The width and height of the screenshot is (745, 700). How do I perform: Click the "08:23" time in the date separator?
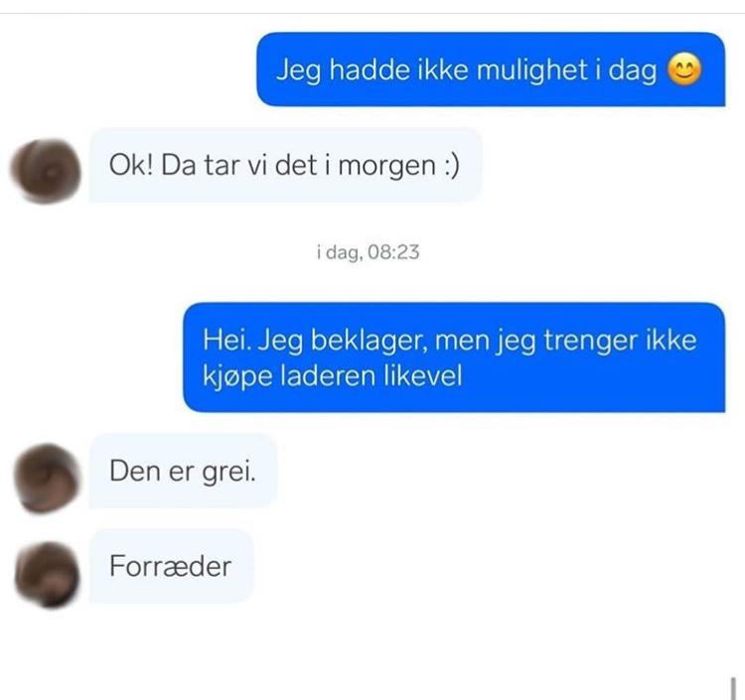pyautogui.click(x=393, y=251)
